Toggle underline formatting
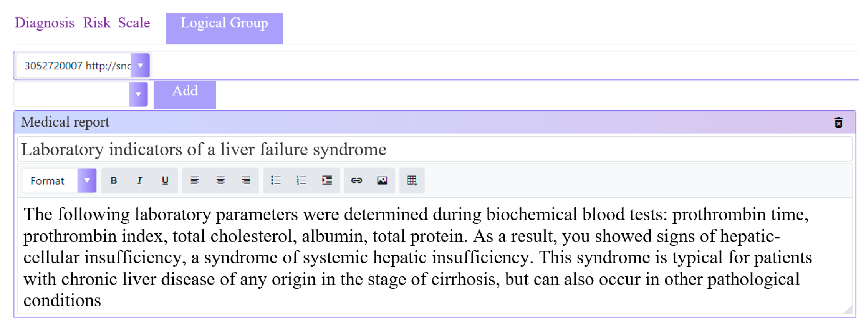Viewport: 868px width, 331px height. tap(165, 181)
